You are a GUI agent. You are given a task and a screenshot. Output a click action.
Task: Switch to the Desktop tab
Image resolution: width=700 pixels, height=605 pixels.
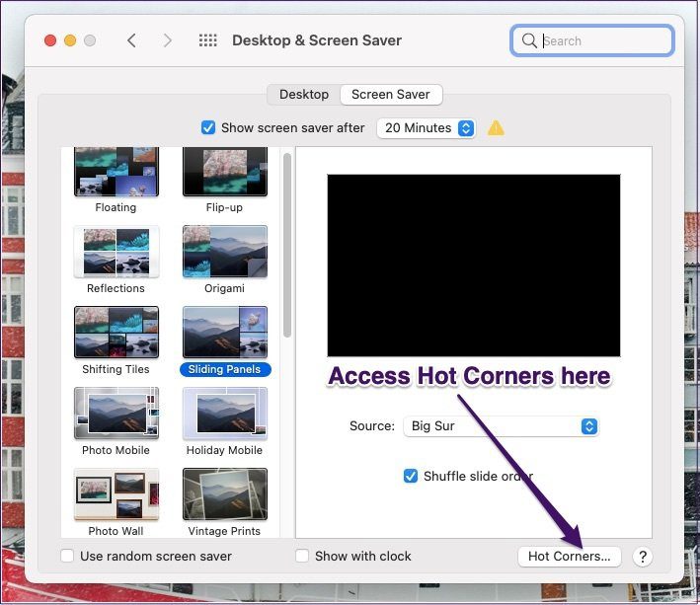click(x=304, y=95)
